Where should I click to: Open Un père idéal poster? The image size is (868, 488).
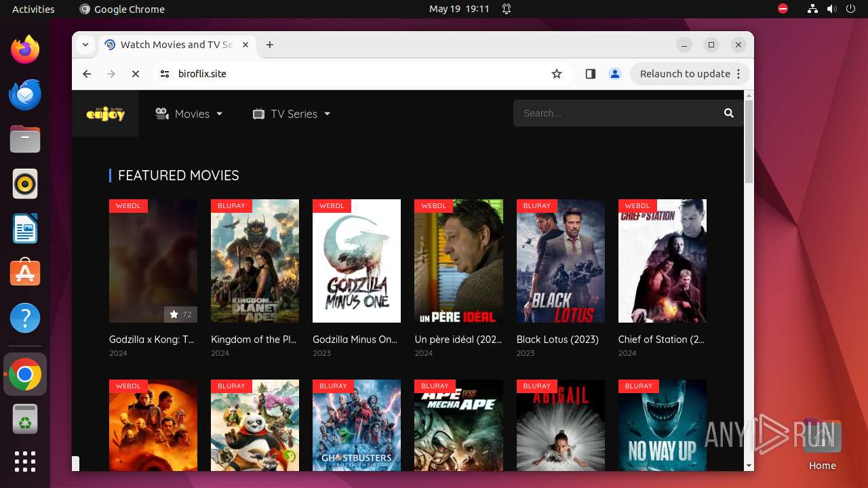point(459,261)
